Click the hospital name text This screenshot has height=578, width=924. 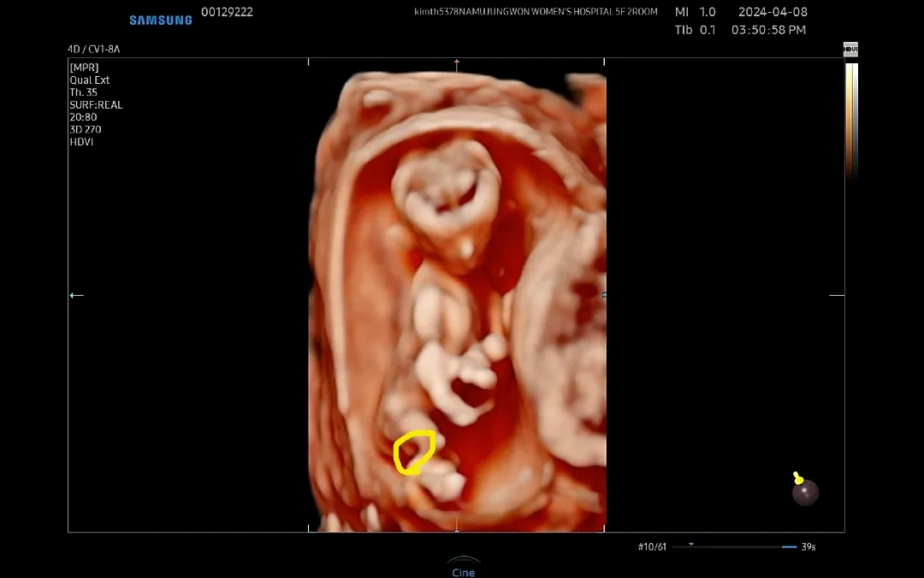536,11
